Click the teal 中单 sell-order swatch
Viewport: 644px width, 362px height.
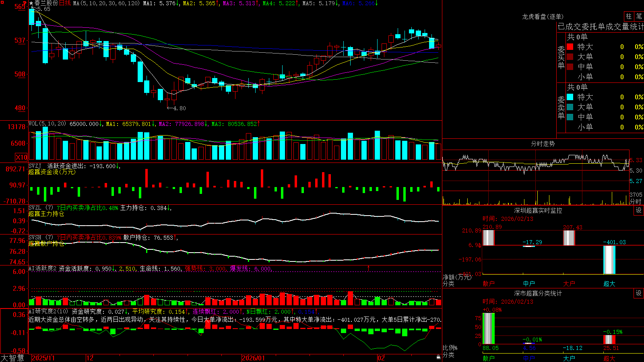pyautogui.click(x=570, y=117)
